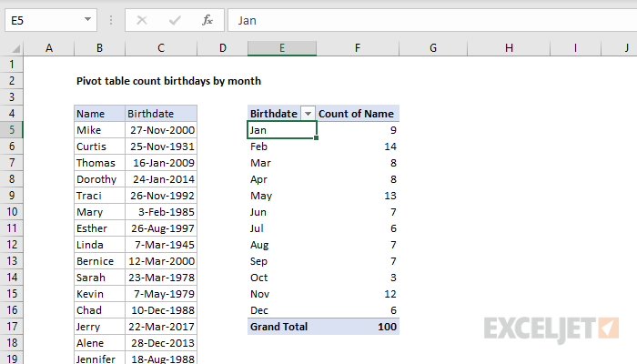The height and width of the screenshot is (364, 637).
Task: Select the 'Jan' pivot row label
Action: pos(282,130)
